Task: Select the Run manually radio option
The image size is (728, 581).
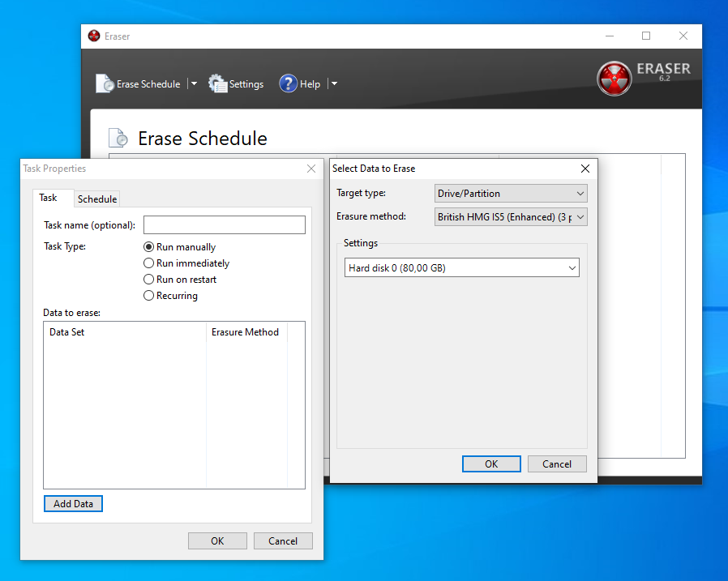Action: pyautogui.click(x=148, y=247)
